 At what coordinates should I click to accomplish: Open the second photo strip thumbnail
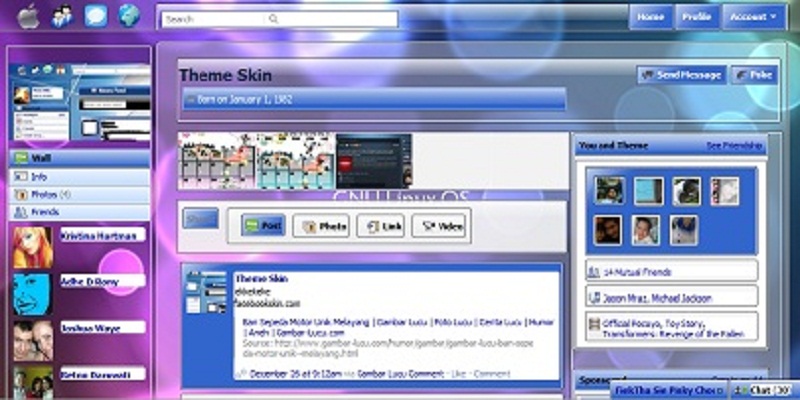(x=295, y=161)
